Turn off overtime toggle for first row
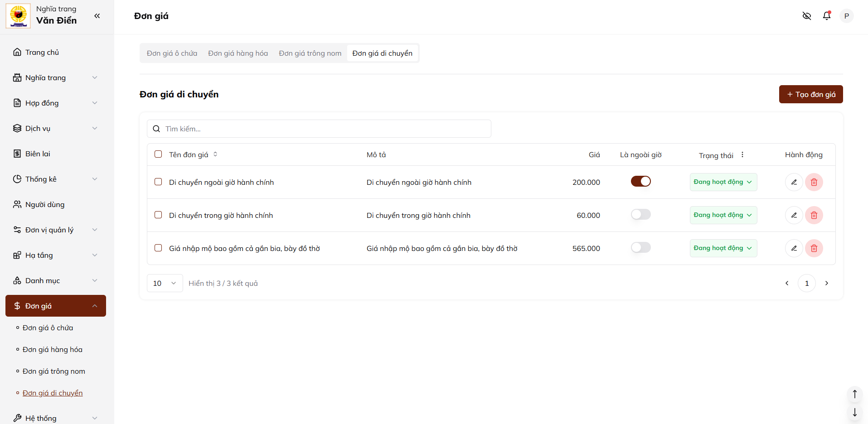 pyautogui.click(x=640, y=182)
